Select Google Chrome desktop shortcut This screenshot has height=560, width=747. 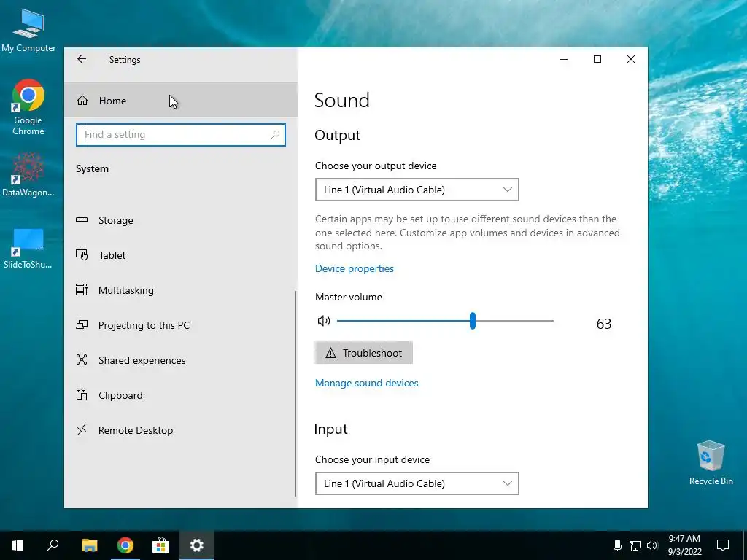point(28,108)
